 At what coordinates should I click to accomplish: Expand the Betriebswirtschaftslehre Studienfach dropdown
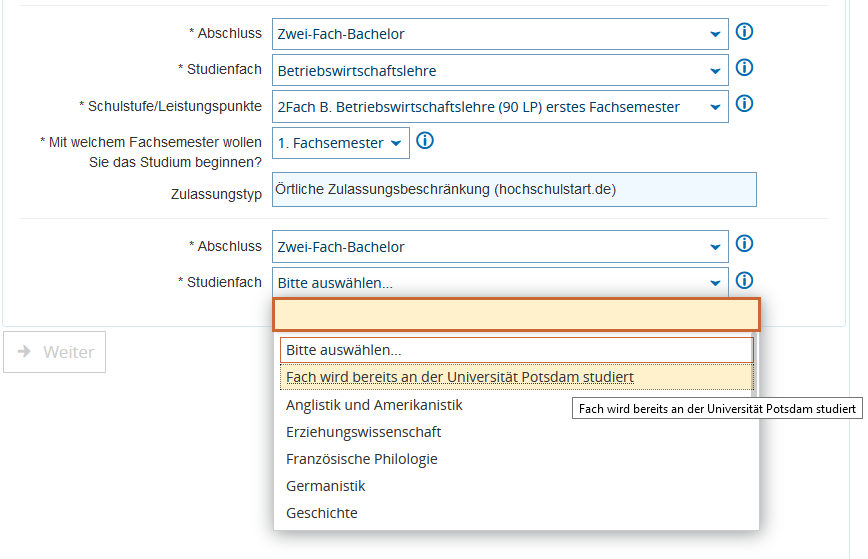coord(500,70)
